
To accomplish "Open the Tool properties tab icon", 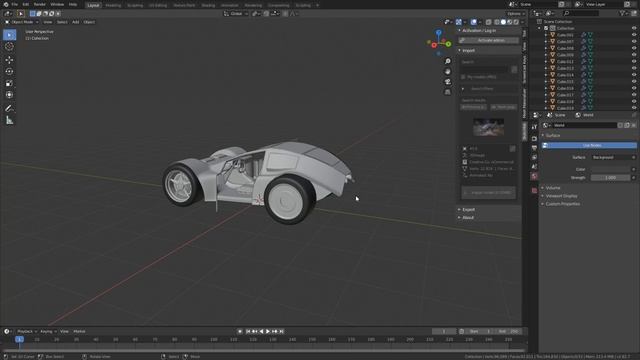I will [x=534, y=127].
